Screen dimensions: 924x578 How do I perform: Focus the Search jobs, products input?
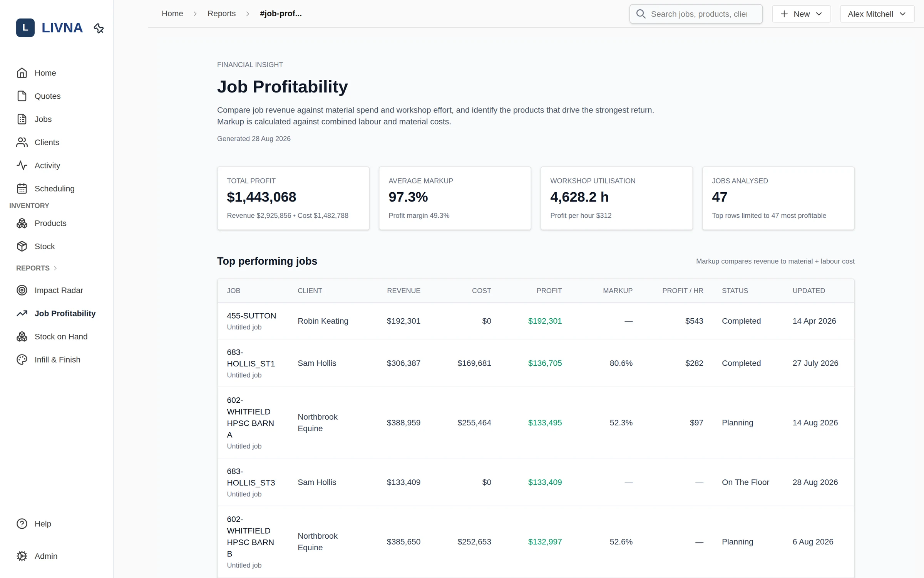[x=696, y=14]
